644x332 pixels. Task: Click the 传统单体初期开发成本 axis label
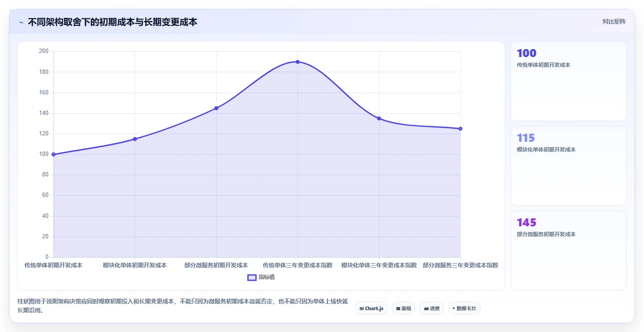54,265
